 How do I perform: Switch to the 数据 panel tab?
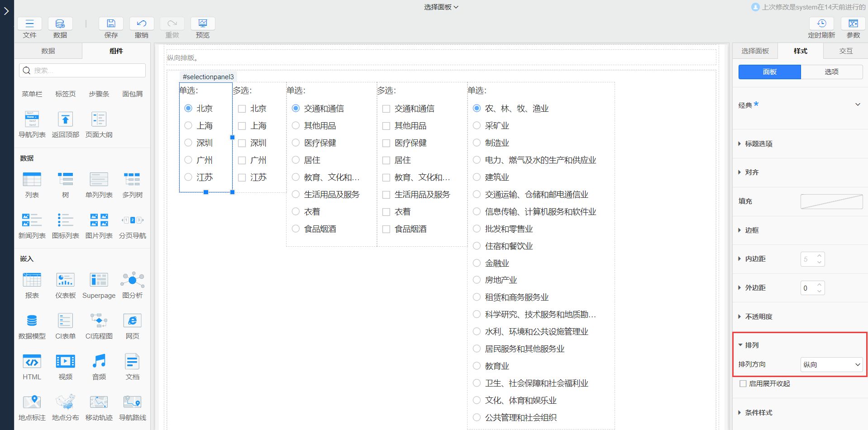pos(48,51)
